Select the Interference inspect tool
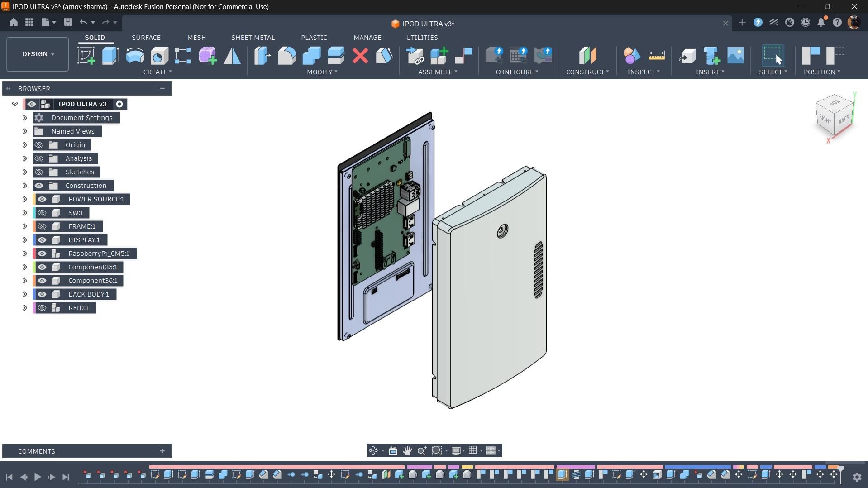This screenshot has height=488, width=868. click(x=632, y=56)
